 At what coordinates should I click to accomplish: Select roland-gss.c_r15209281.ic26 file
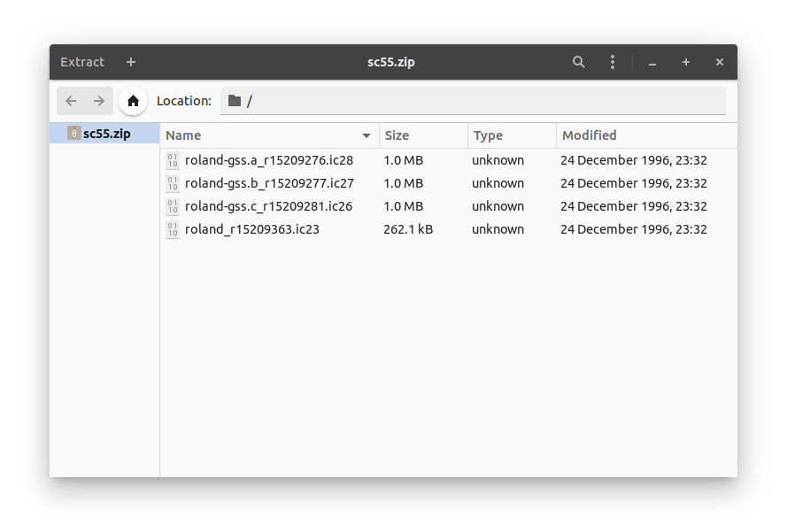[x=269, y=206]
